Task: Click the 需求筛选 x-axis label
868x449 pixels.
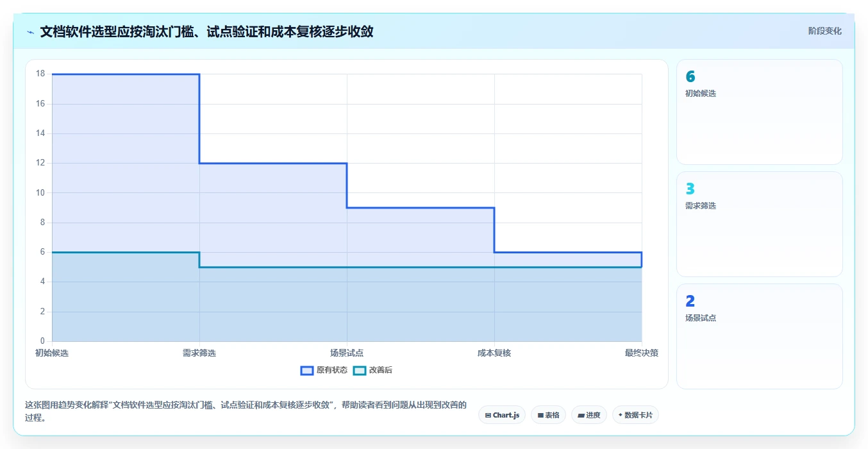Action: click(199, 353)
